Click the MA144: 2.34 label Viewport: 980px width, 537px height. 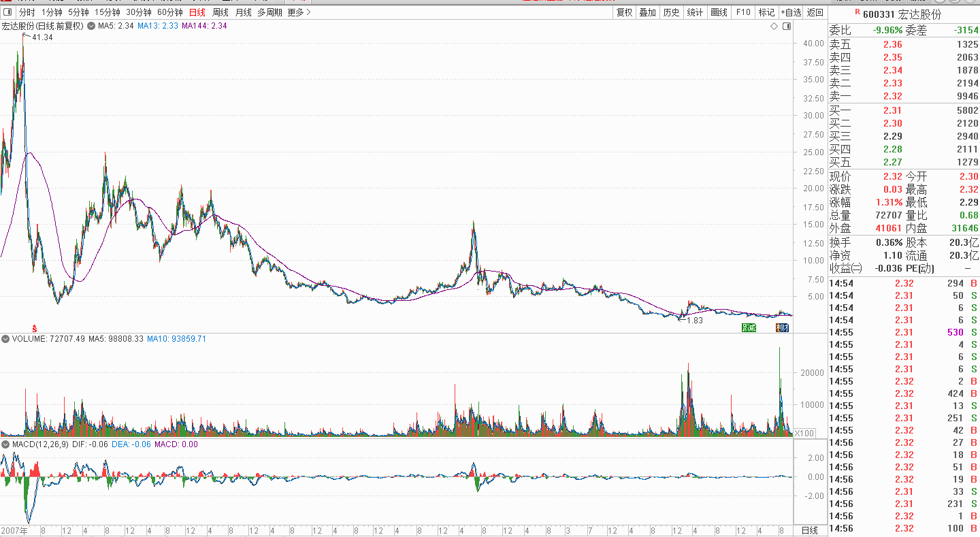pyautogui.click(x=205, y=26)
